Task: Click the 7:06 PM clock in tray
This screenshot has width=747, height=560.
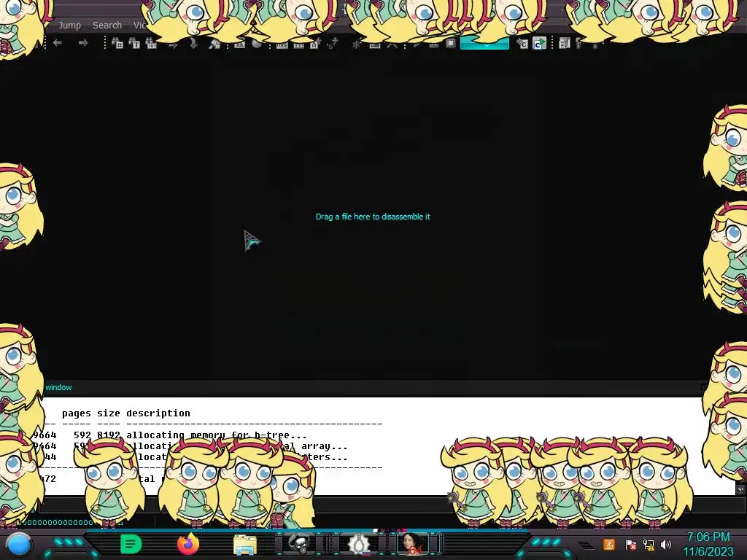Action: tap(708, 537)
